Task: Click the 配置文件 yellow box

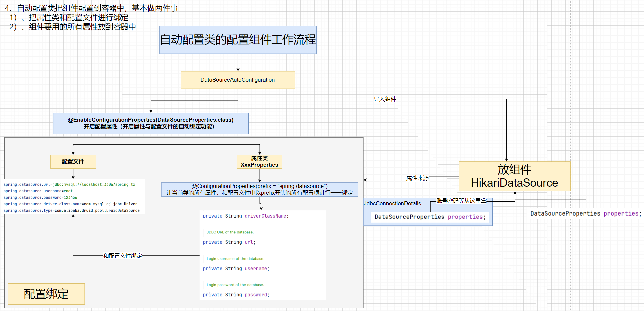Action: tap(73, 162)
